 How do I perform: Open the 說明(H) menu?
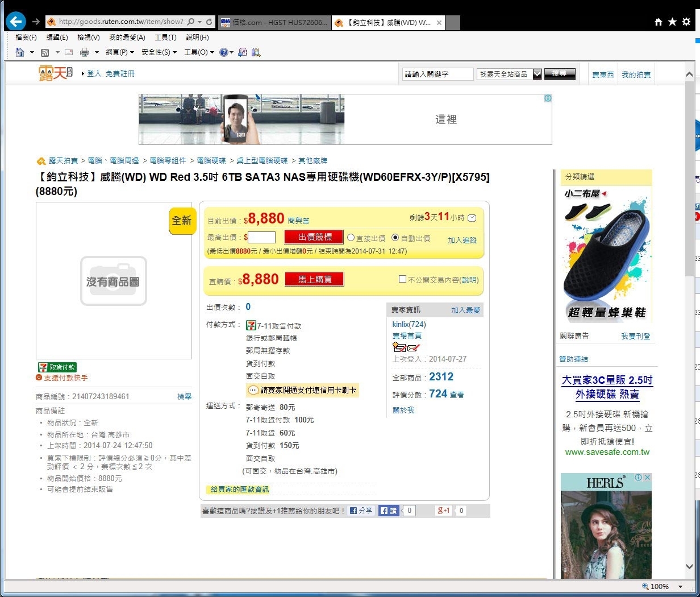coord(197,38)
